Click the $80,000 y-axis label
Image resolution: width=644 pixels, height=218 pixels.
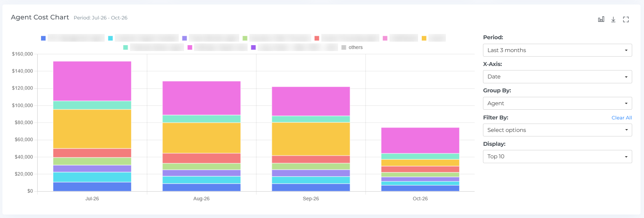pyautogui.click(x=24, y=123)
